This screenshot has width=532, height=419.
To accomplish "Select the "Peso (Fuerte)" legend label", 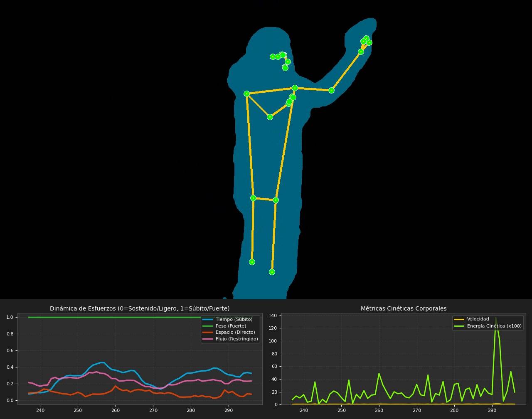I will (231, 326).
